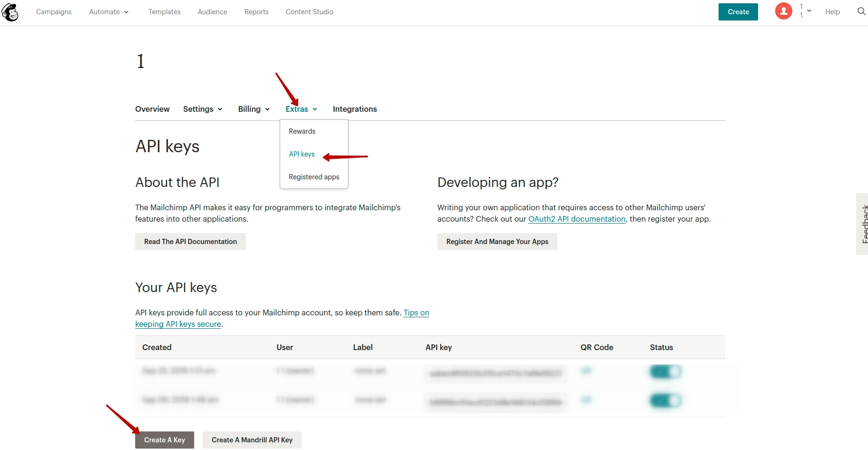Open the Campaigns menu

click(x=54, y=12)
